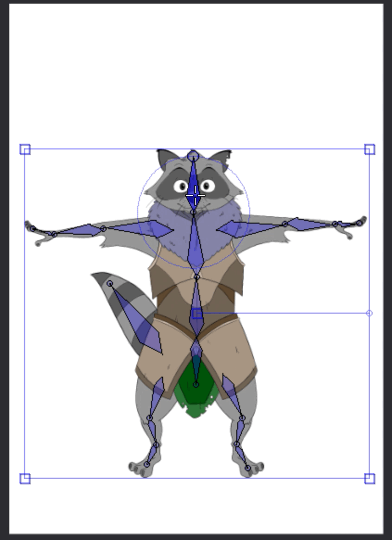The image size is (392, 540).
Task: Select the head bone over the raccoon's face
Action: pos(194,184)
